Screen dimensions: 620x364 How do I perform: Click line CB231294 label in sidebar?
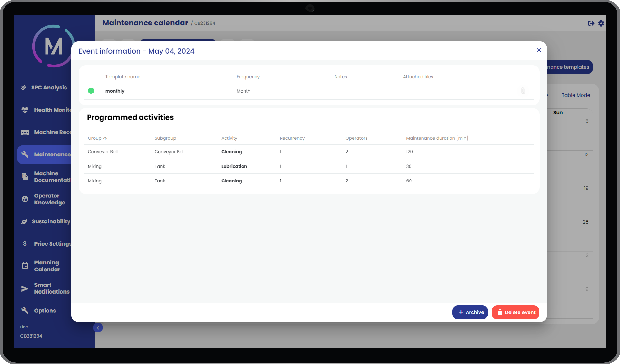[31, 336]
